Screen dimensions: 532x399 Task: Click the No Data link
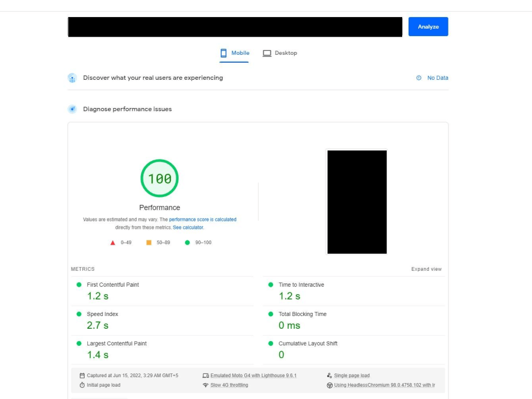(x=438, y=78)
